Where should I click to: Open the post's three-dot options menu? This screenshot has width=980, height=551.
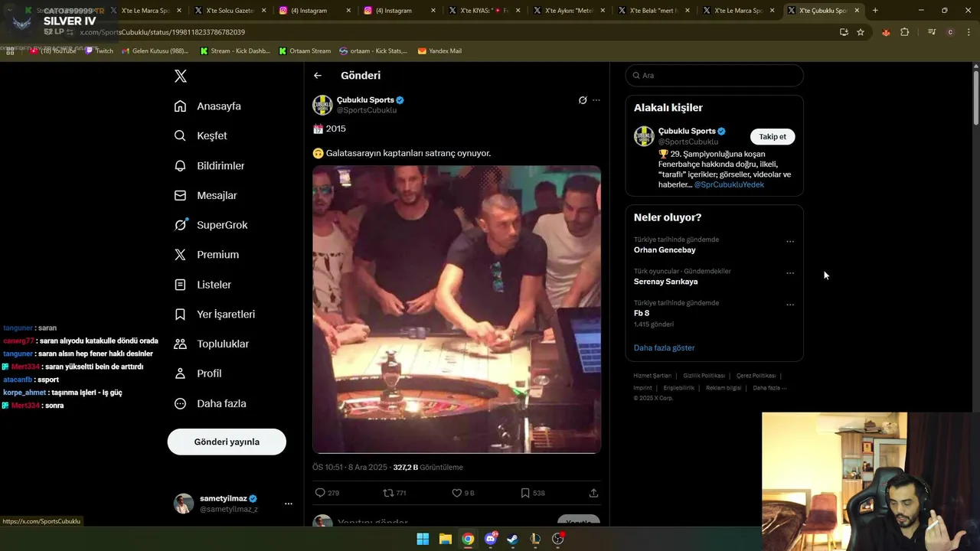tap(596, 100)
